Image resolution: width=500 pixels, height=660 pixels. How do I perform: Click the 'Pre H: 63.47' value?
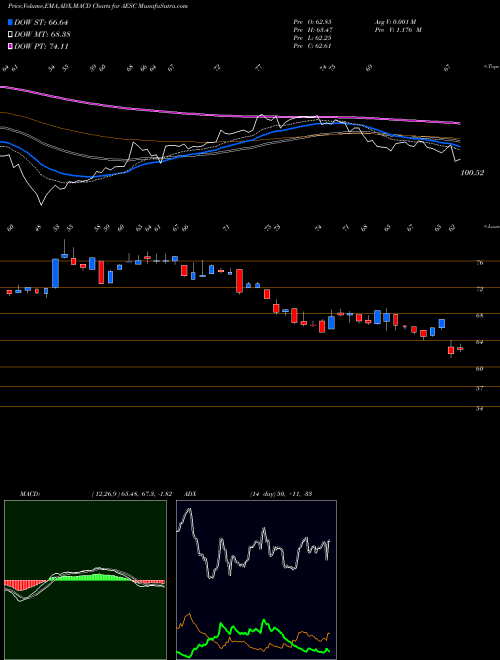[313, 30]
